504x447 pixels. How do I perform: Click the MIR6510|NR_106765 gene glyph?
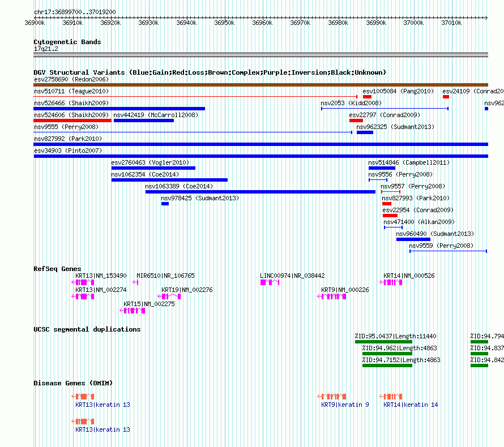(135, 282)
